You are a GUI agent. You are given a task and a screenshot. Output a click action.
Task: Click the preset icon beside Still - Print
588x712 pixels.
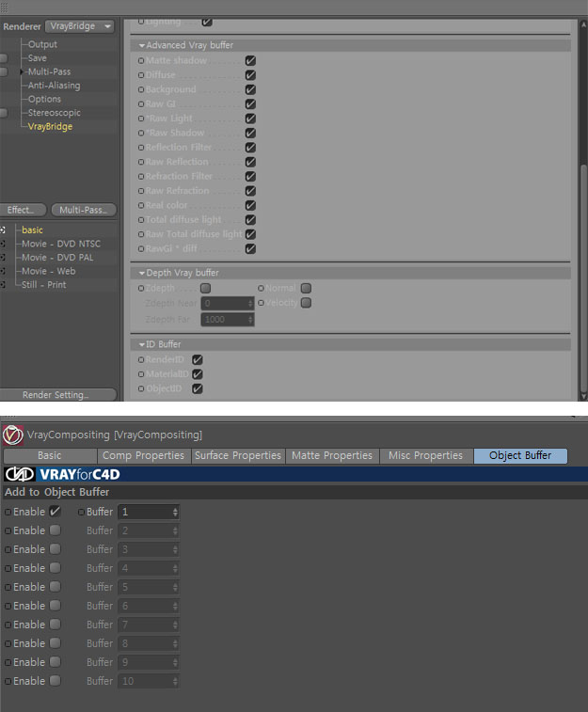point(3,285)
